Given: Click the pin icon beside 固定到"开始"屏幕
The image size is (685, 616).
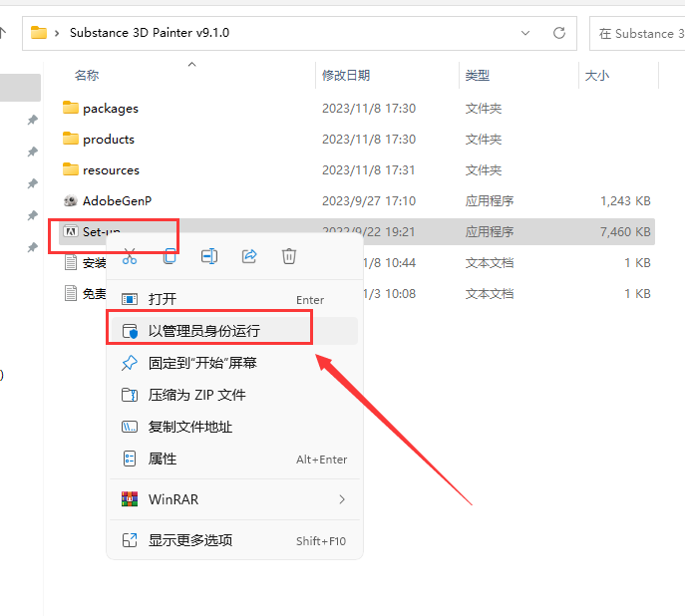Looking at the screenshot, I should [x=130, y=363].
